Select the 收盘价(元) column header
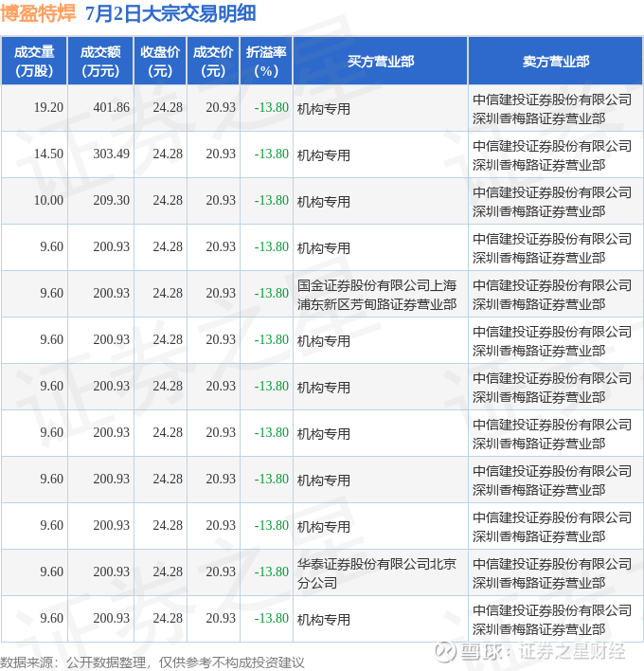The width and height of the screenshot is (644, 671). tap(160, 62)
